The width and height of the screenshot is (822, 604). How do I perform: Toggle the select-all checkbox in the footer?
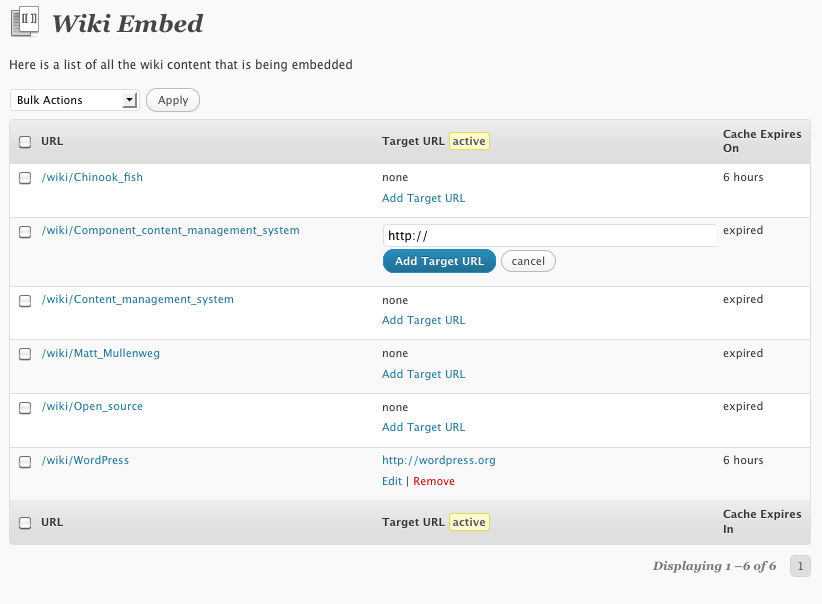25,522
